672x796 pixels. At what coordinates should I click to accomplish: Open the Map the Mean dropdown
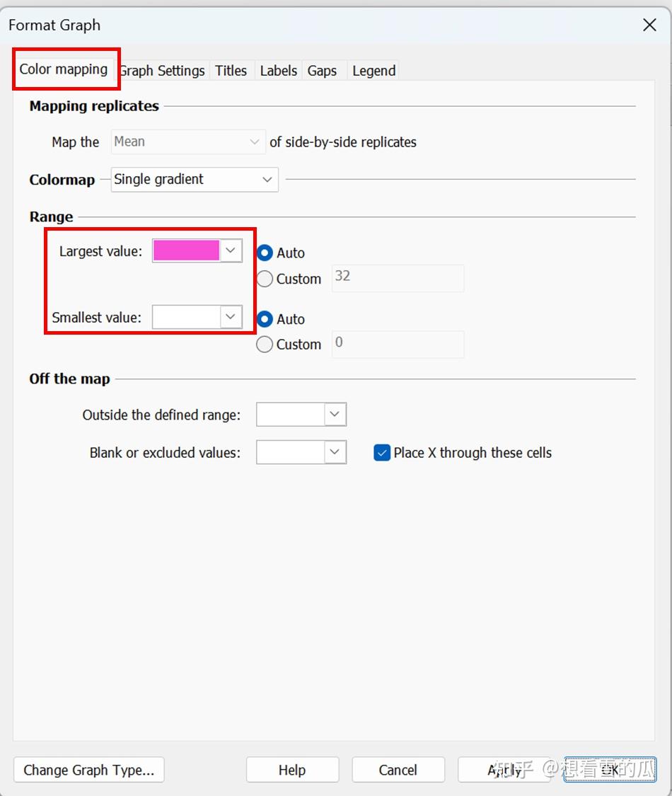[187, 142]
